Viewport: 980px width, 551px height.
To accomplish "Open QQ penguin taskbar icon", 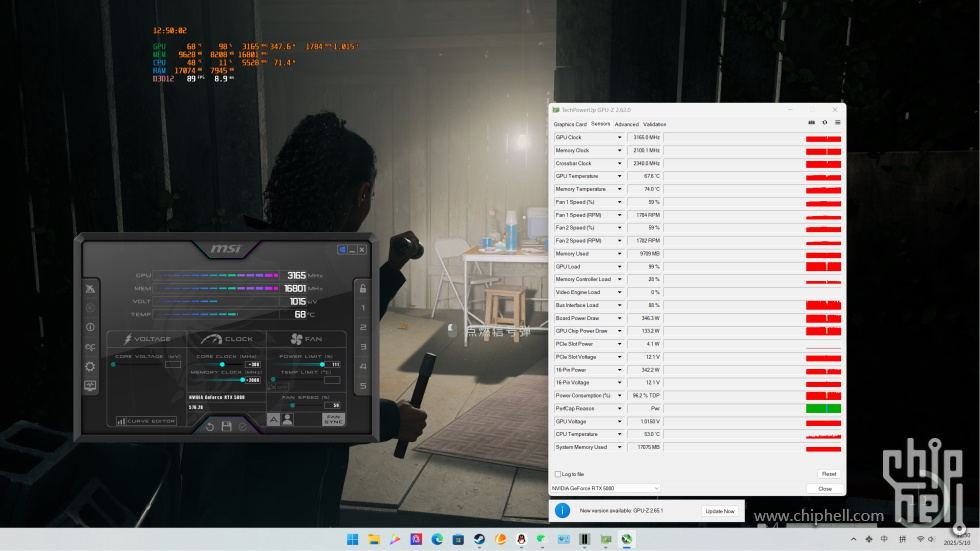I will [521, 539].
